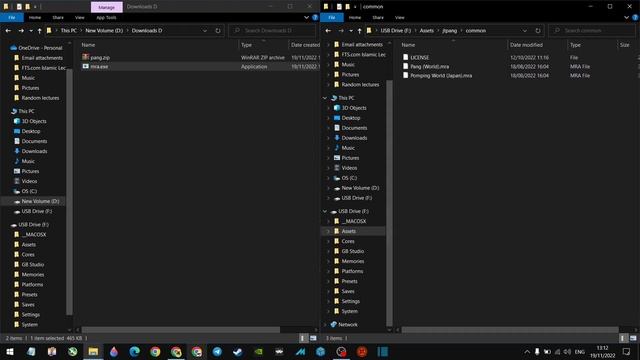Open Home tab in common window
Screen dimensions: 640x360
[x=355, y=18]
